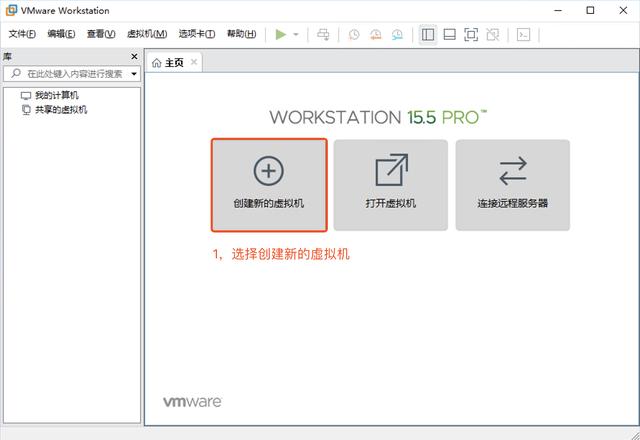This screenshot has height=440, width=640.
Task: Open the 虚拟机(M) menu
Action: coord(147,34)
